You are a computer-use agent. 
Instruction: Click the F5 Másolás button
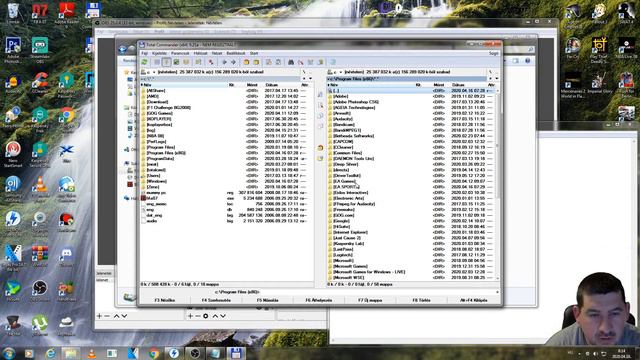pyautogui.click(x=268, y=300)
